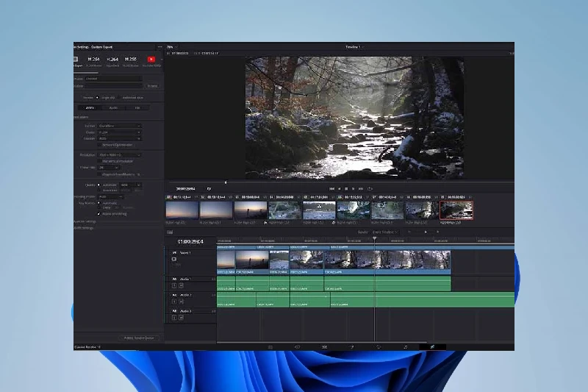Open the Codec dropdown

119,132
